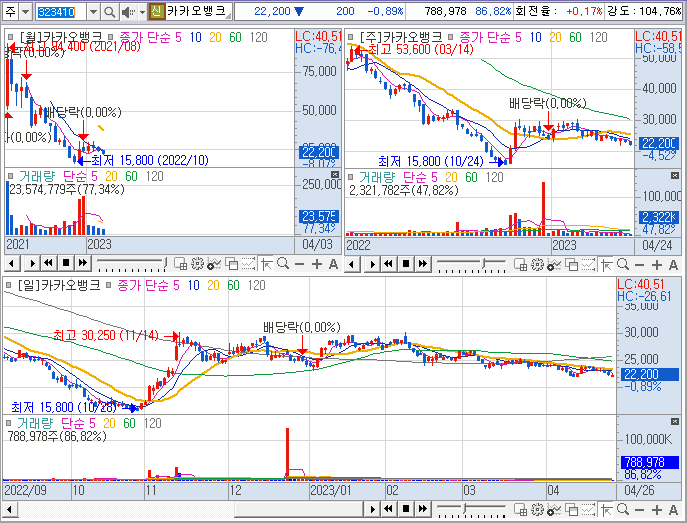The image size is (687, 523).
Task: Step forward one bar in monthly chart
Action: tap(32, 264)
